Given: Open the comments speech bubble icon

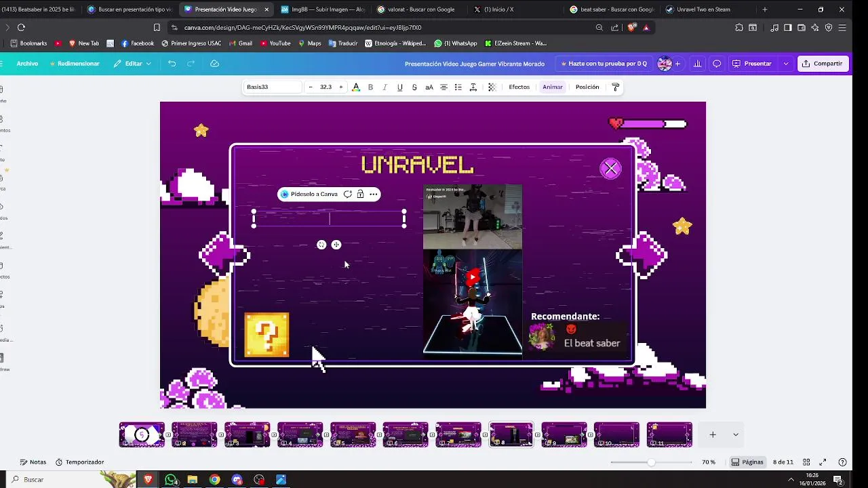Looking at the screenshot, I should point(717,64).
